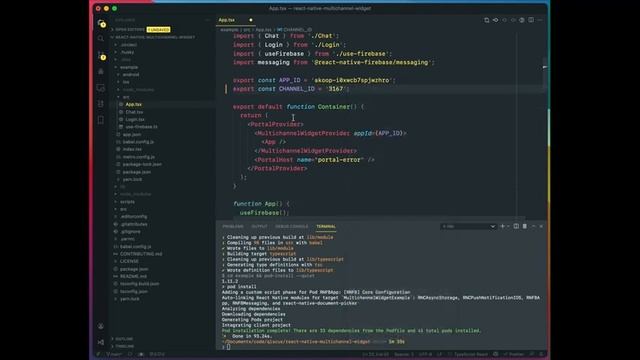Image resolution: width=640 pixels, height=360 pixels.
Task: Add a new terminal with plus icon
Action: 502,226
